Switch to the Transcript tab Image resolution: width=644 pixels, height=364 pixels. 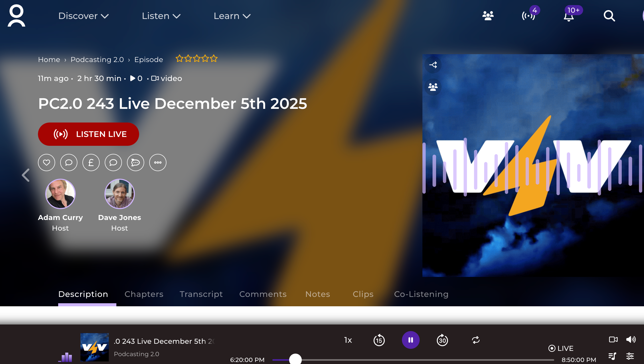pyautogui.click(x=201, y=294)
